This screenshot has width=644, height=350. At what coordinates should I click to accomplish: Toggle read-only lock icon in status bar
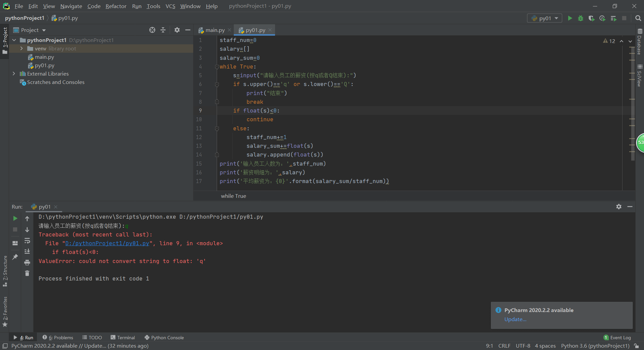[636, 346]
